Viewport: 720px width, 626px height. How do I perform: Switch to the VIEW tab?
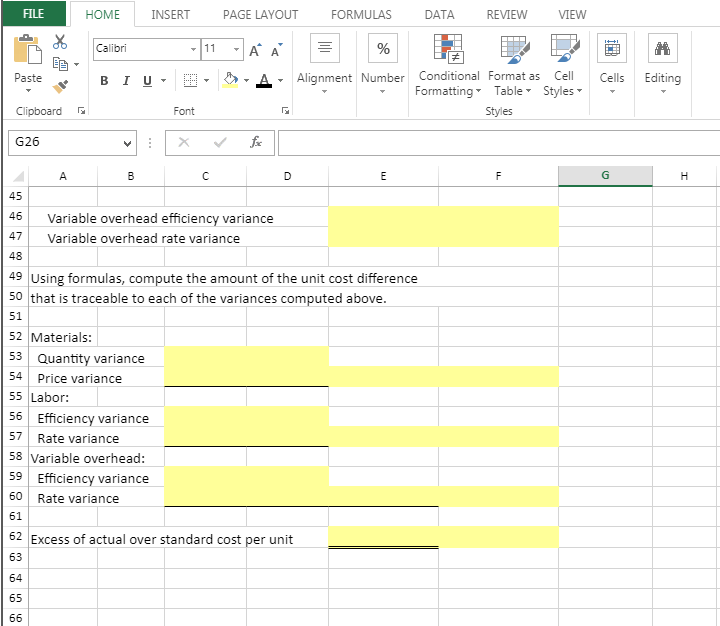pyautogui.click(x=572, y=15)
